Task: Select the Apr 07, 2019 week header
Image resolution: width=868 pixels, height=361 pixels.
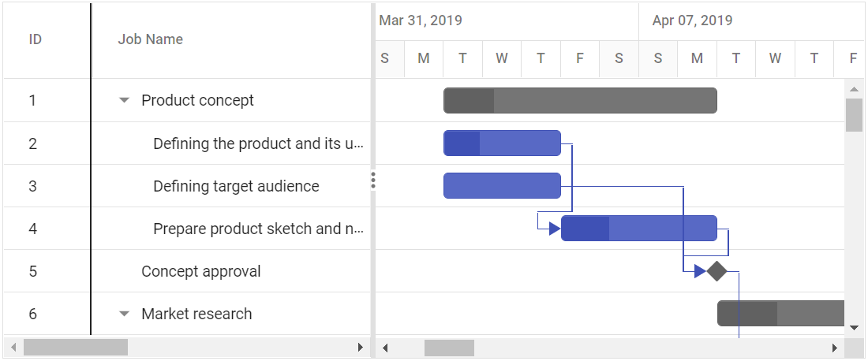Action: [692, 20]
